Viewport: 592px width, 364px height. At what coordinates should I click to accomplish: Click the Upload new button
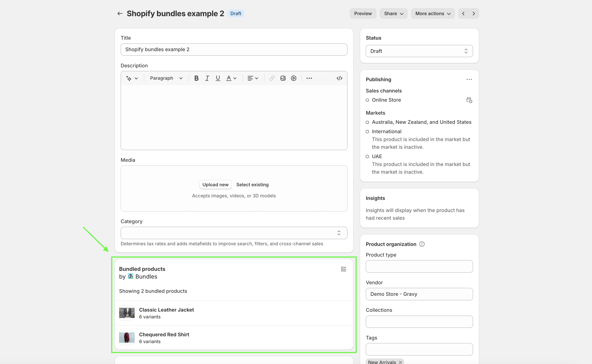pos(215,185)
